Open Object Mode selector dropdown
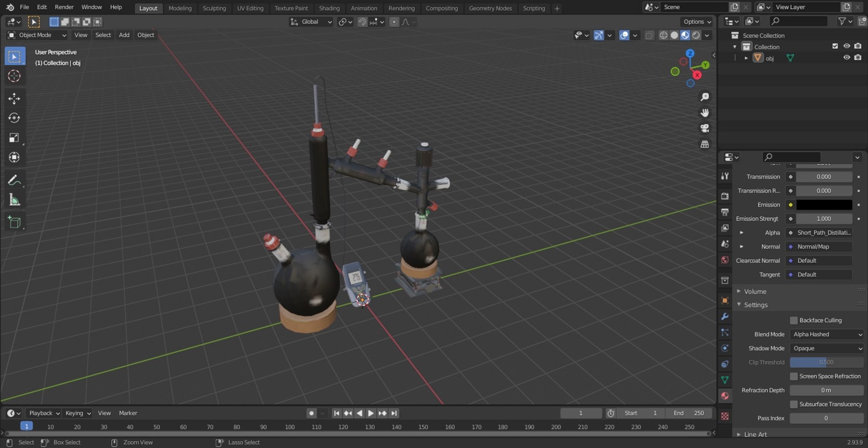Screen dimensions: 868x448 [x=37, y=35]
